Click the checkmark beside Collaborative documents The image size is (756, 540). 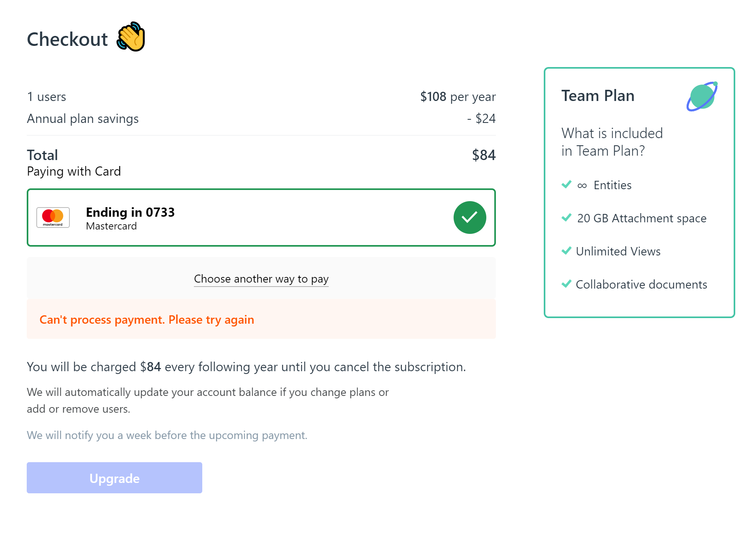[x=567, y=284]
